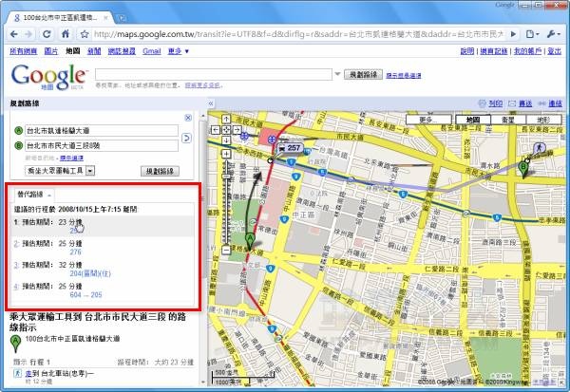Image resolution: width=570 pixels, height=392 pixels.
Task: Select the green A marker on the map
Action: click(x=250, y=241)
